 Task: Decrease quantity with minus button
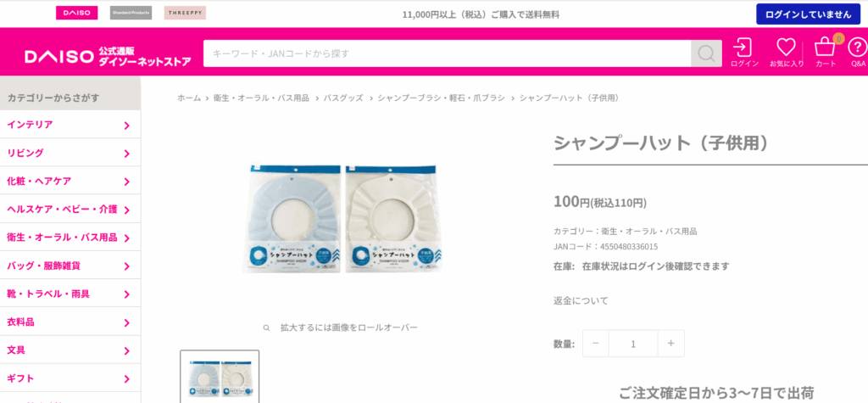click(596, 344)
